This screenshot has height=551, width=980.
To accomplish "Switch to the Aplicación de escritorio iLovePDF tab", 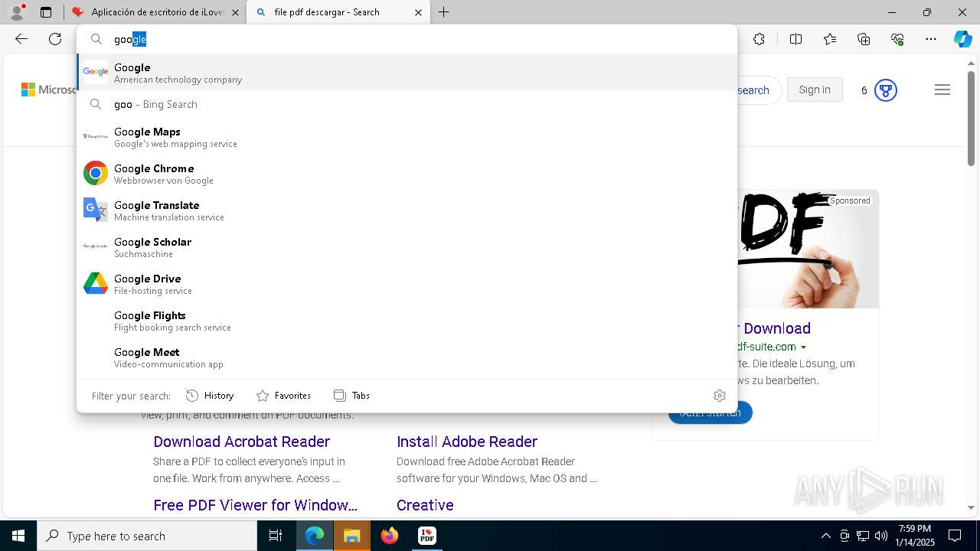I will pos(155,12).
